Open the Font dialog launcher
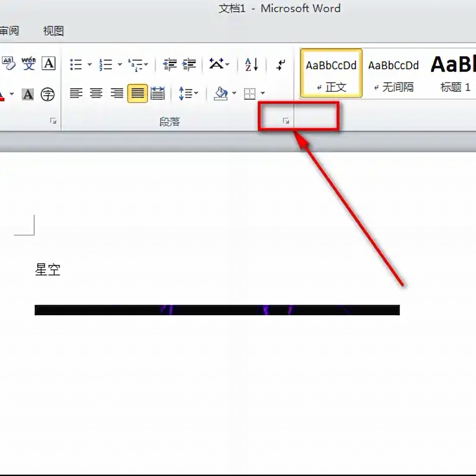Viewport: 476px width, 476px height. click(x=53, y=121)
